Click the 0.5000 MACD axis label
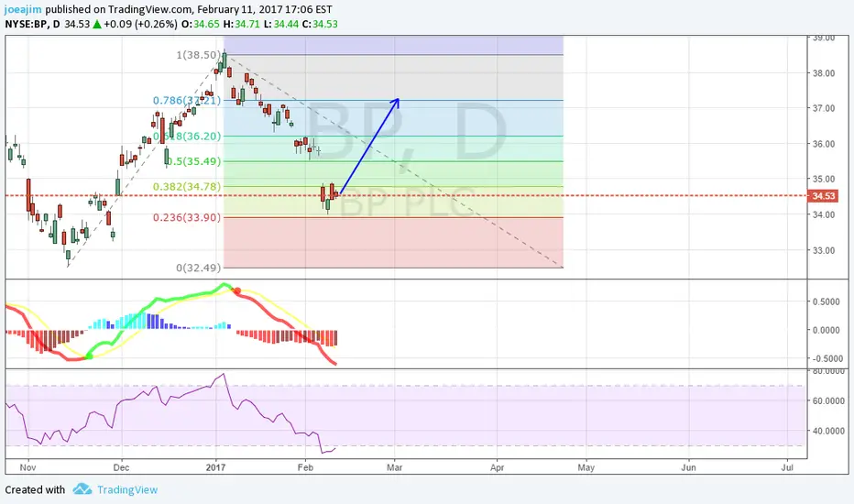This screenshot has width=854, height=504. click(x=827, y=301)
